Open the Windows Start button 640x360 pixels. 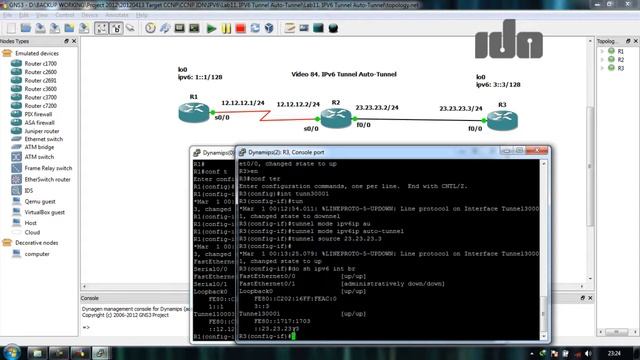(x=11, y=352)
